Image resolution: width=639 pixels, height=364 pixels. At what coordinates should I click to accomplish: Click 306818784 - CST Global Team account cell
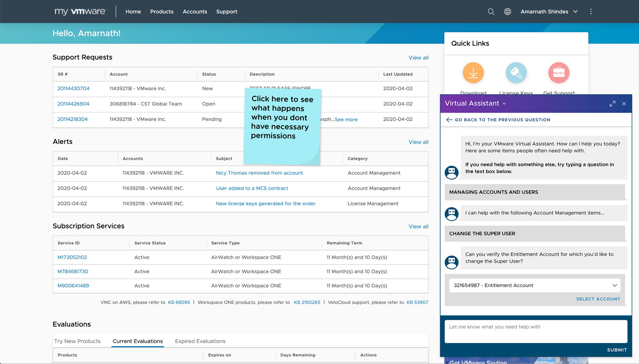(x=146, y=104)
